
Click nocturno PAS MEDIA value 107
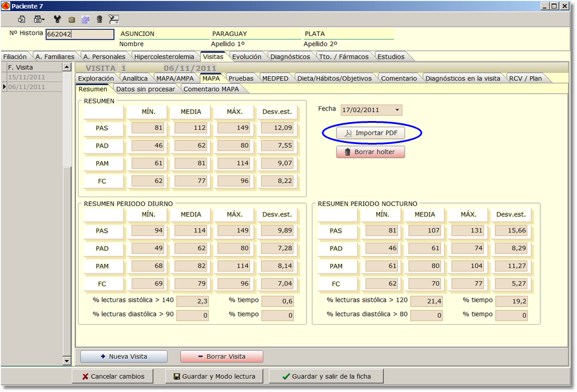point(425,230)
